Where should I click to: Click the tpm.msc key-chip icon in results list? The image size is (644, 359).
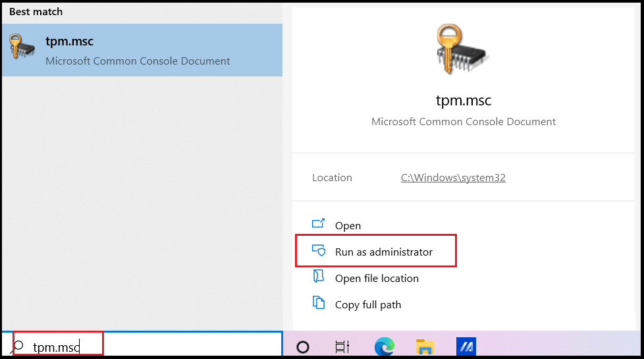[x=21, y=46]
